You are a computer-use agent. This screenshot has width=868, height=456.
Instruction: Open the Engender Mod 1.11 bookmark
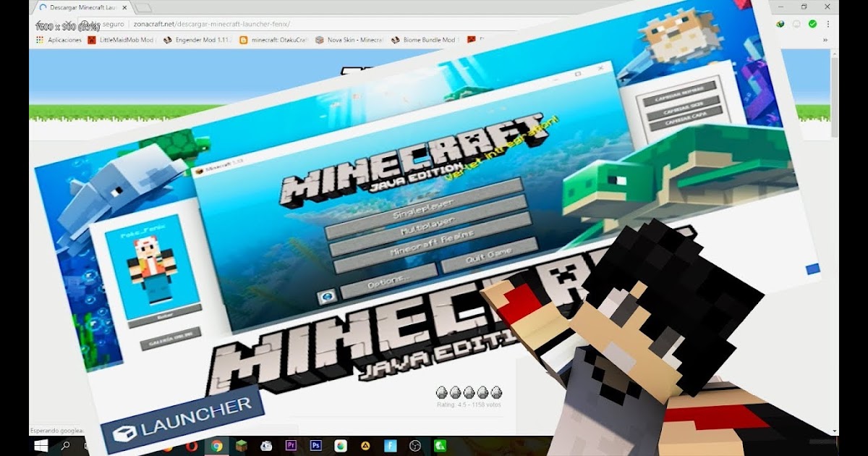(197, 40)
